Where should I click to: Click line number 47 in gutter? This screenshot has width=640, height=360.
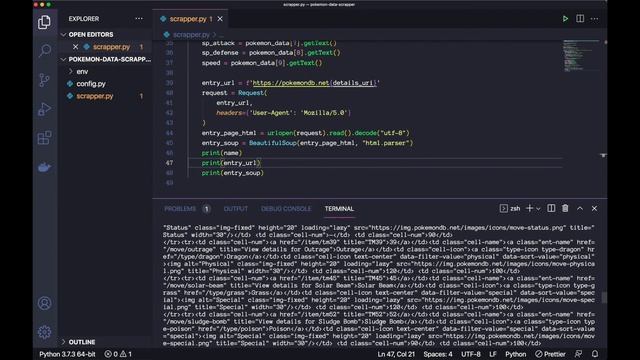[169, 163]
